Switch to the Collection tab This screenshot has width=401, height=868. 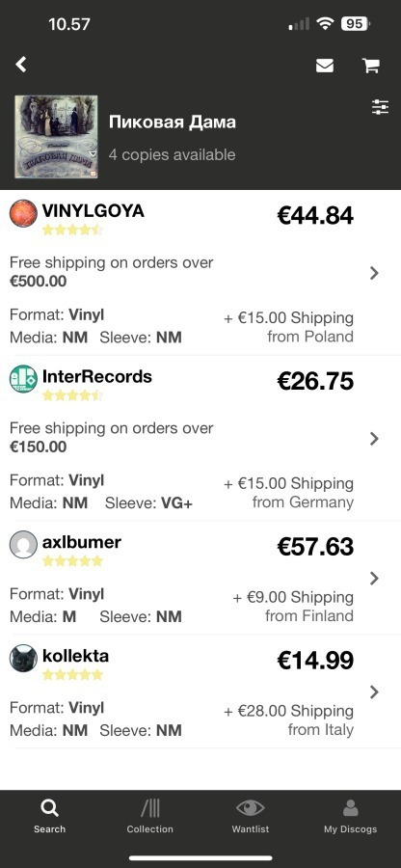click(x=149, y=817)
